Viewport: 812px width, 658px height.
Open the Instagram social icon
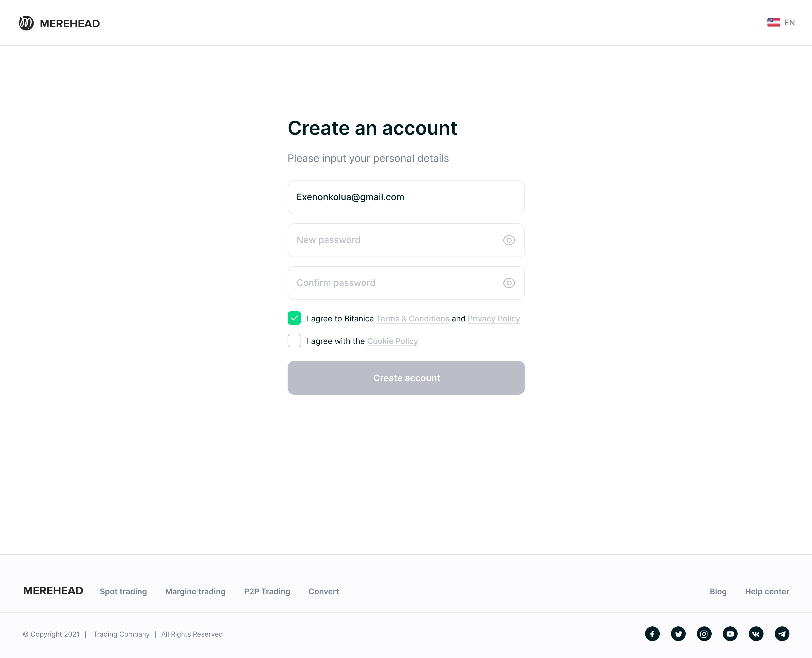tap(704, 634)
